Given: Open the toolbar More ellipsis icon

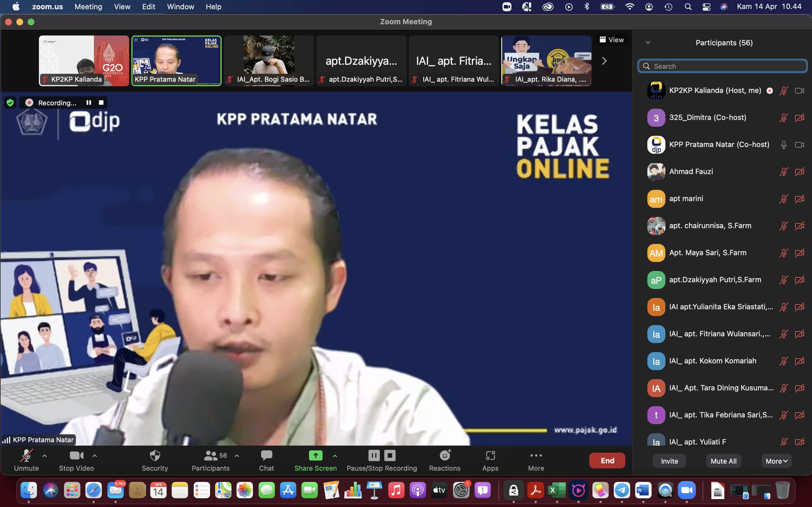Looking at the screenshot, I should 536,456.
